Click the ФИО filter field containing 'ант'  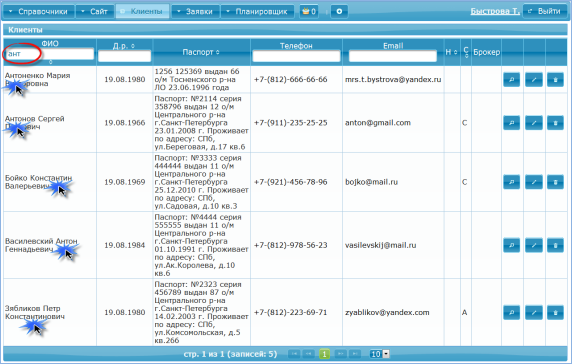click(50, 54)
